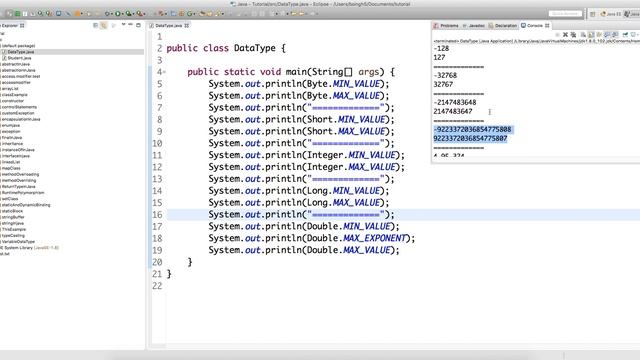Screen dimensions: 640x360
Task: Click the New Java Package icon
Action: (181, 13)
